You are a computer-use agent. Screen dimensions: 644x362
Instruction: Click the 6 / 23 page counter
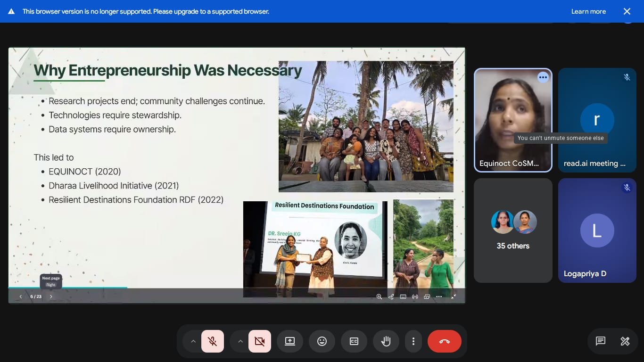click(36, 296)
